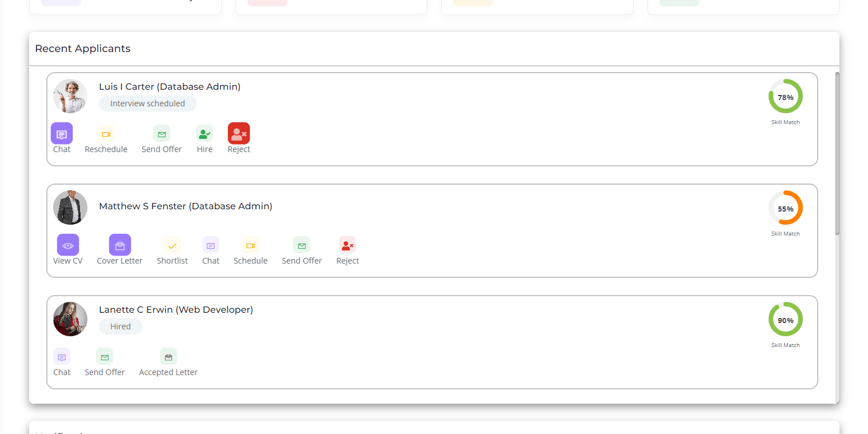The height and width of the screenshot is (434, 868).
Task: Hire Luis I Carter
Action: [205, 134]
